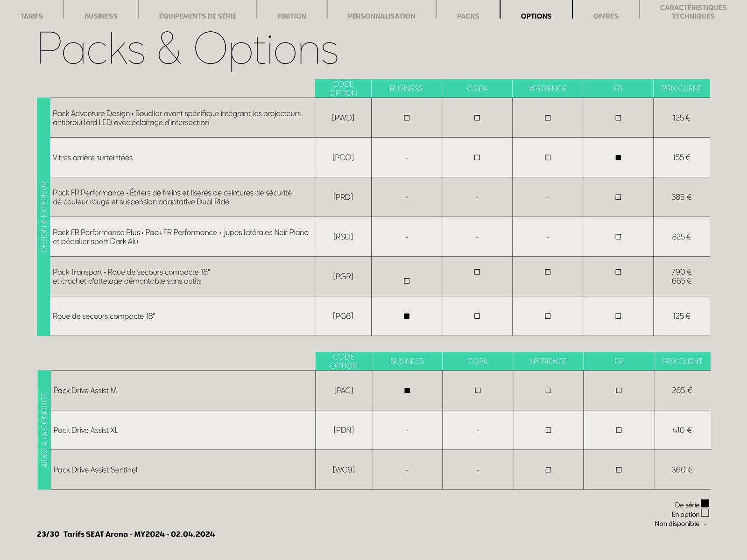Click Pack Drive Assist Sentinel label

[x=95, y=469]
